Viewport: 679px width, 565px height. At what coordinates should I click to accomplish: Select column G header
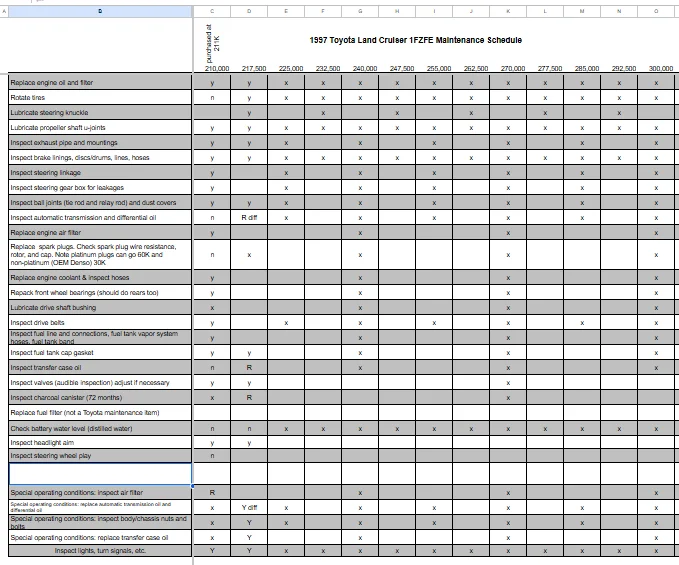360,11
